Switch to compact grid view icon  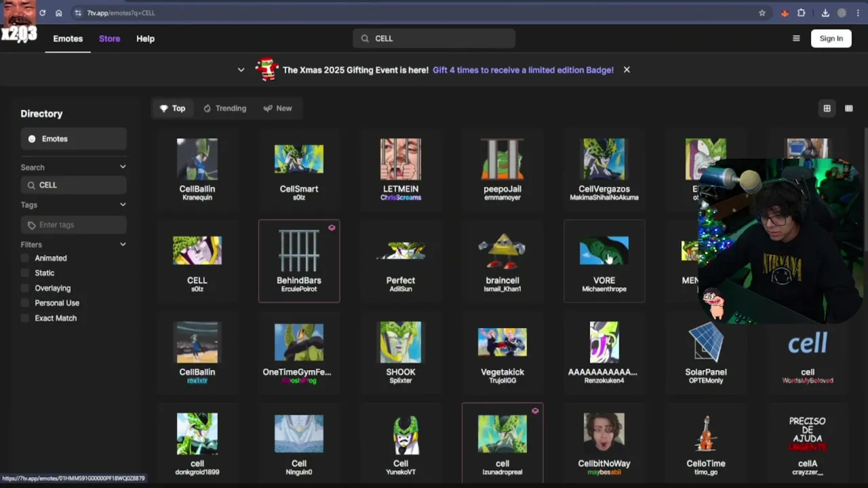coord(848,108)
